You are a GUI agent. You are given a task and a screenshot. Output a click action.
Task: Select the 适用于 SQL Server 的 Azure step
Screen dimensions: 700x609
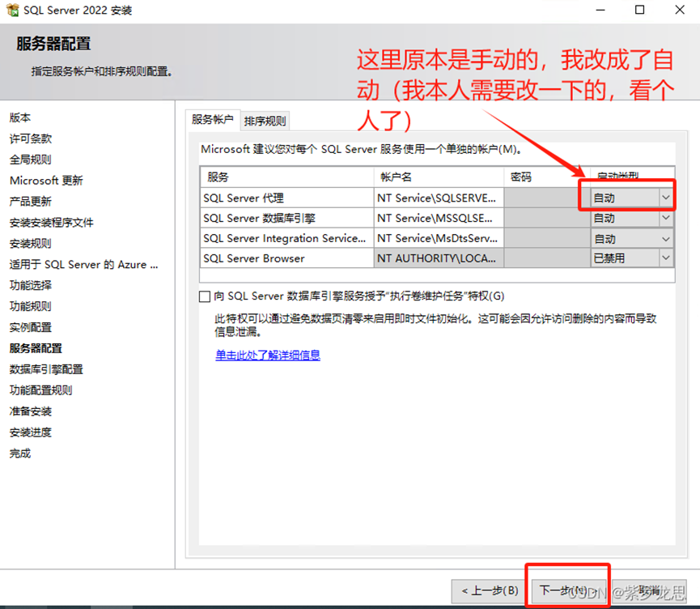click(84, 265)
